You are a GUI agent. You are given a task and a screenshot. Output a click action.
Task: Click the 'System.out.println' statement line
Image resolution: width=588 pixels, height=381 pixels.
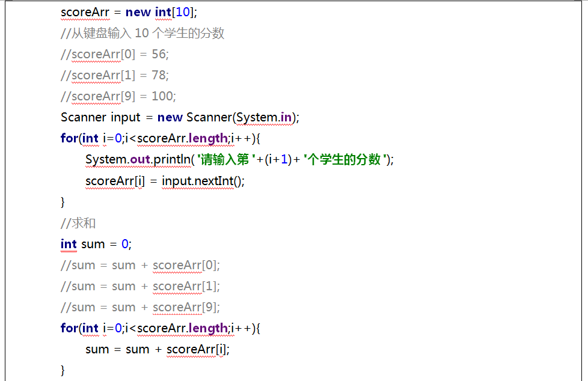pos(240,160)
